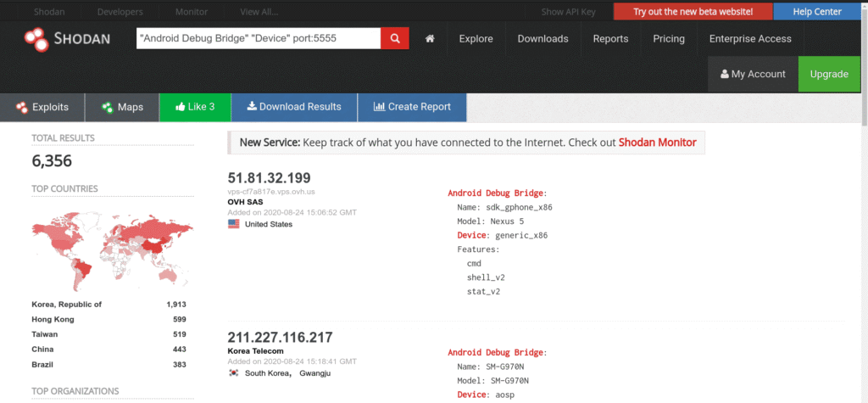Click the Device: generic_x86 line
868x403 pixels.
502,235
